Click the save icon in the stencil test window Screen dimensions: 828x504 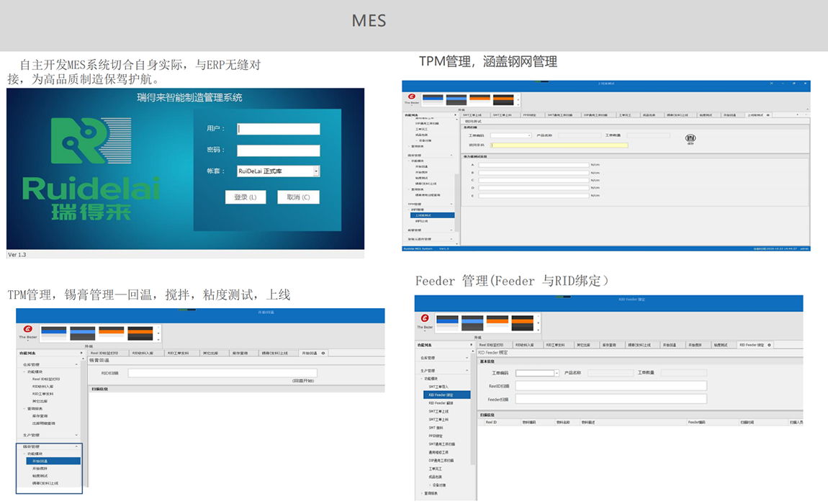690,138
